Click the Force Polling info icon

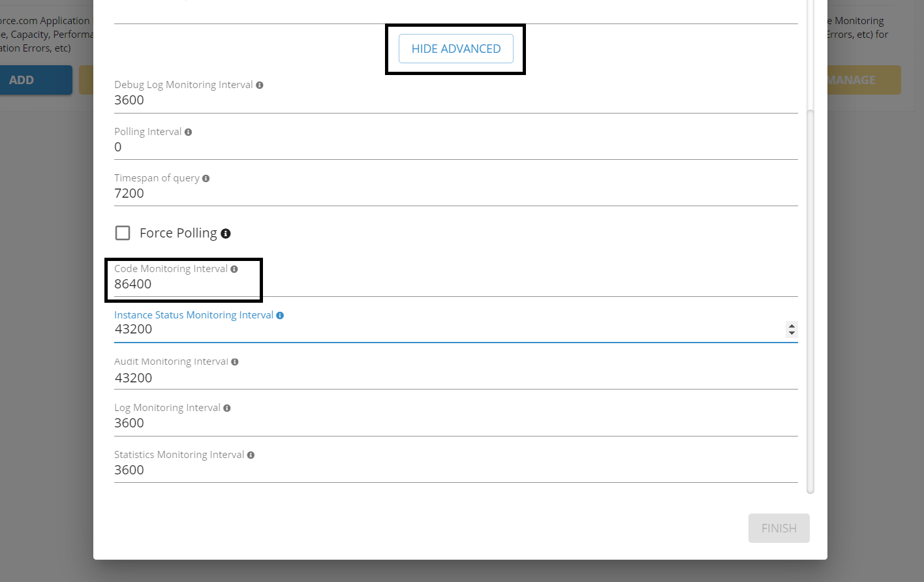[x=226, y=233]
